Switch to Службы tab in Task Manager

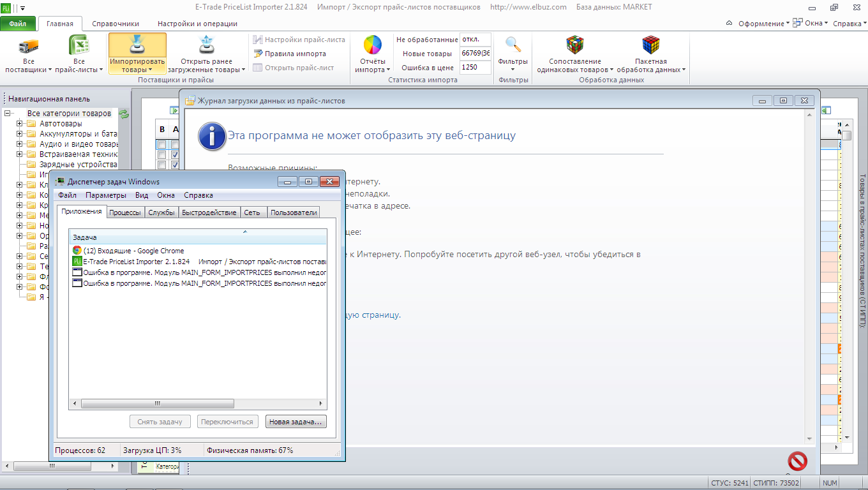tap(161, 212)
